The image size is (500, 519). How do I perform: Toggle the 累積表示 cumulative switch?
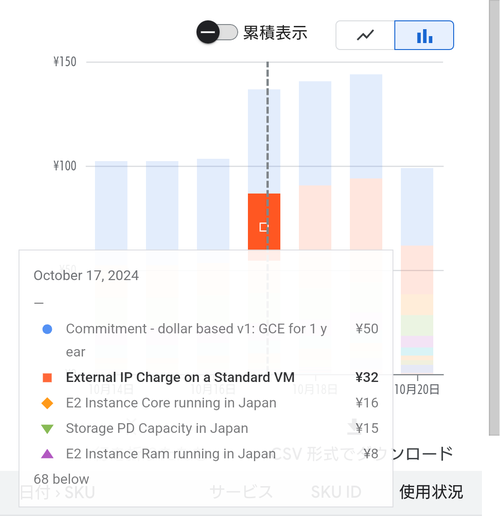[x=217, y=33]
